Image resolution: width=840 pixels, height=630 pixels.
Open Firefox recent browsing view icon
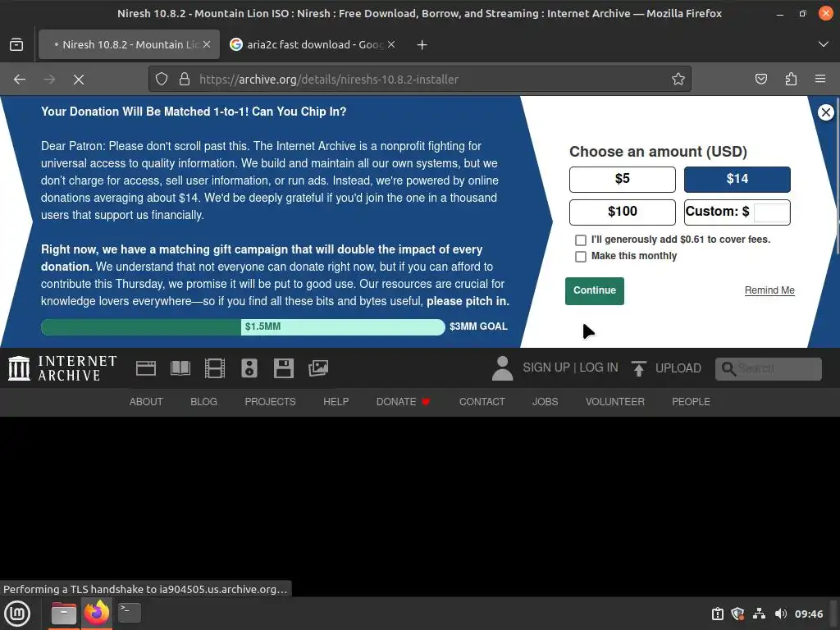(x=16, y=44)
